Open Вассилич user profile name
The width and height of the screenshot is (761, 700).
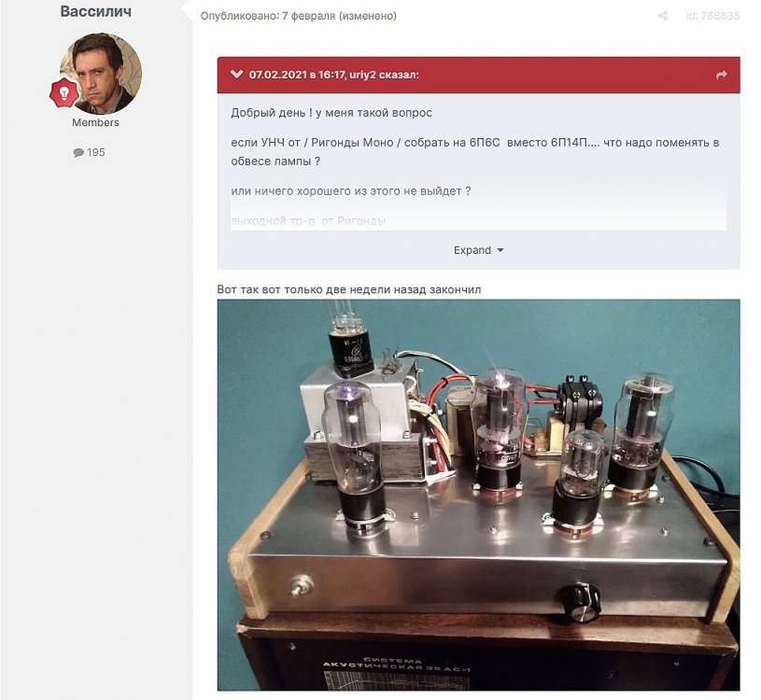95,11
